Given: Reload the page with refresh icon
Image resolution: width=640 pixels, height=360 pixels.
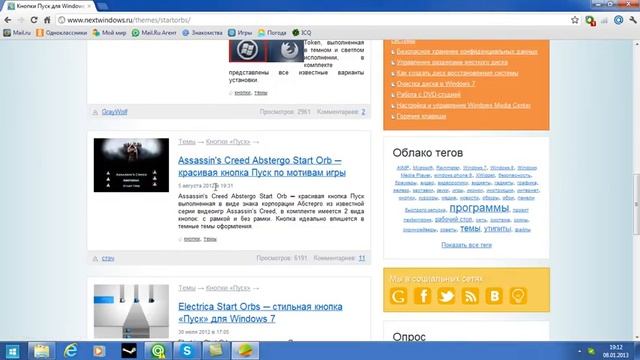Looking at the screenshot, I should coord(34,20).
